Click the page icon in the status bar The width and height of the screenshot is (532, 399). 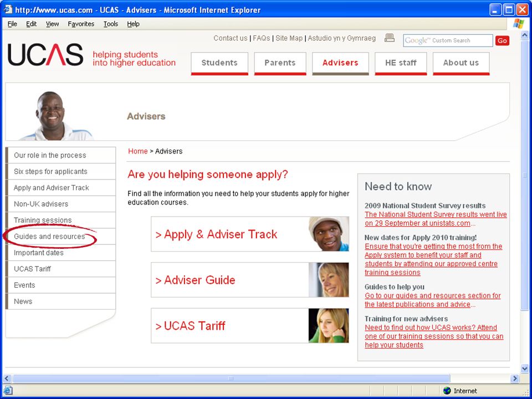click(8, 391)
